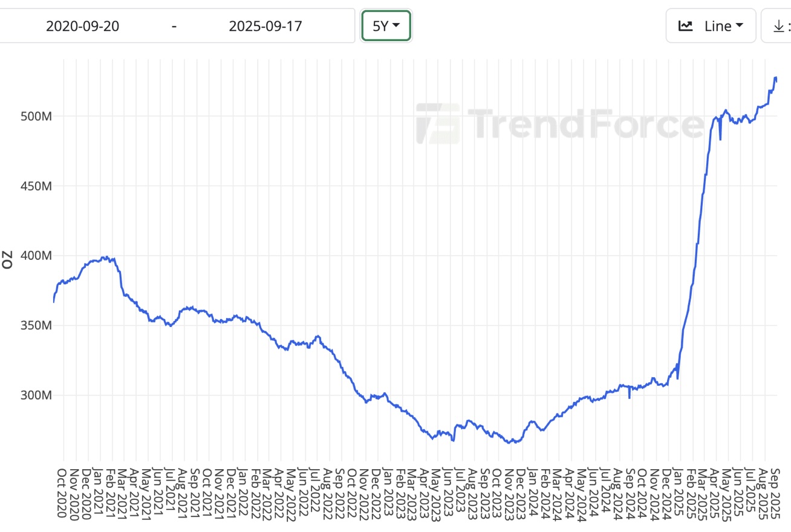
Task: Click the download arrow icon
Action: point(778,26)
